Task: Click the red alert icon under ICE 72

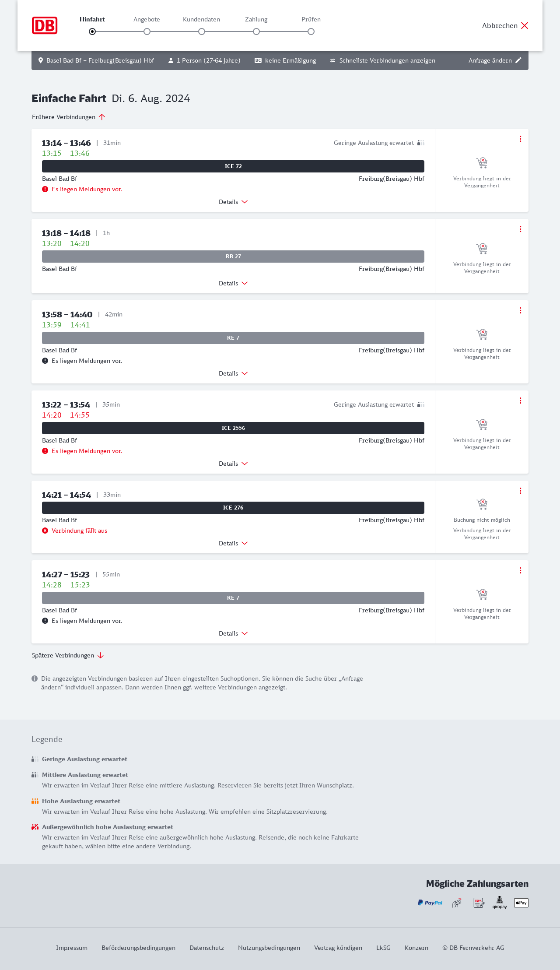Action: pyautogui.click(x=45, y=189)
